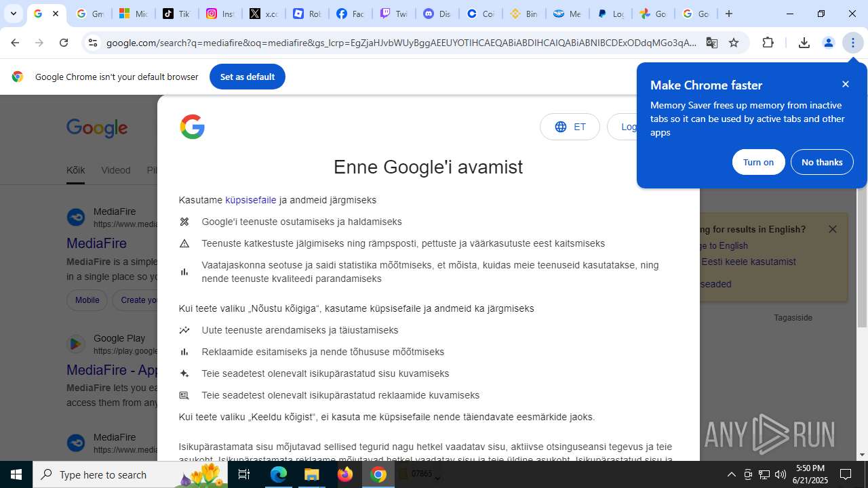Click the taskbar search box
This screenshot has height=488, width=868.
tap(131, 474)
